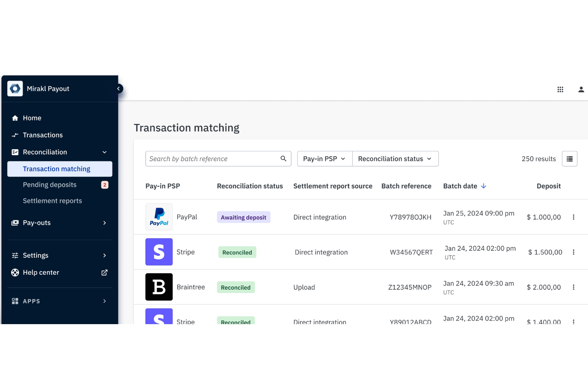This screenshot has width=588, height=392.
Task: Click the Transaction matching page heading
Action: point(187,128)
